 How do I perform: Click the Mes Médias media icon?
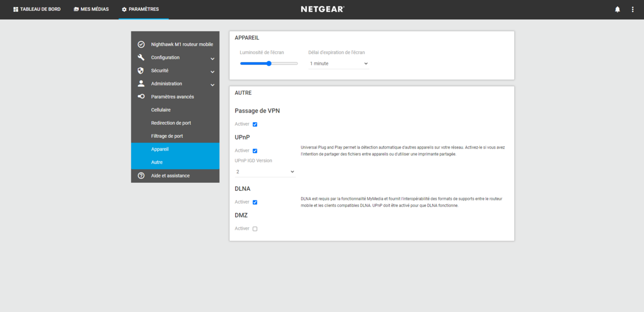click(x=76, y=9)
